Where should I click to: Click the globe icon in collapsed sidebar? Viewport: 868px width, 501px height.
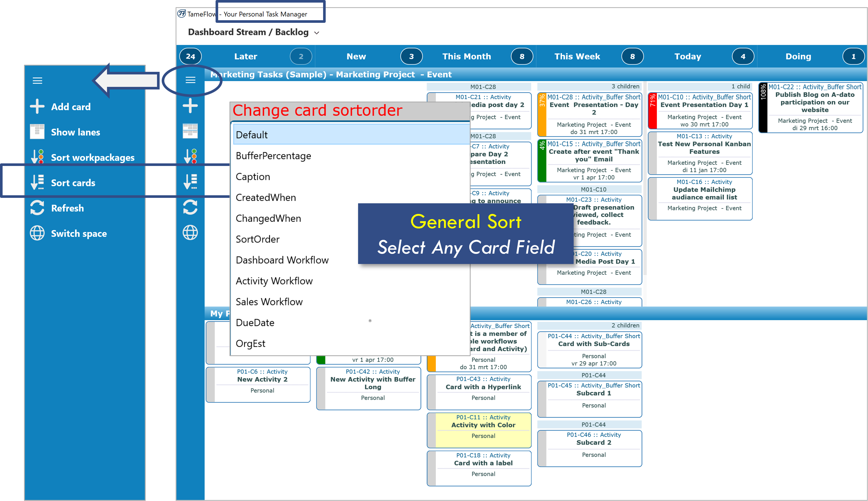(x=190, y=233)
